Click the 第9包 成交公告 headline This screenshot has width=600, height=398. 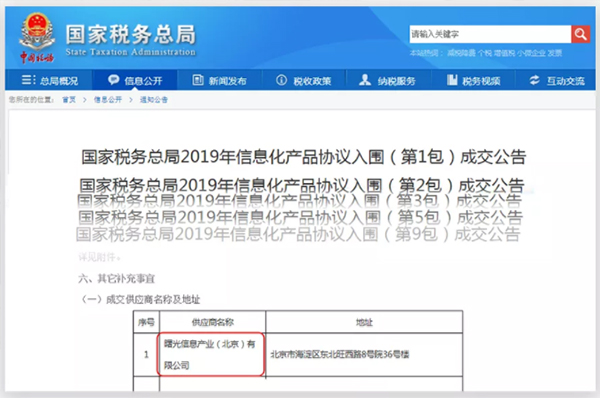point(298,234)
